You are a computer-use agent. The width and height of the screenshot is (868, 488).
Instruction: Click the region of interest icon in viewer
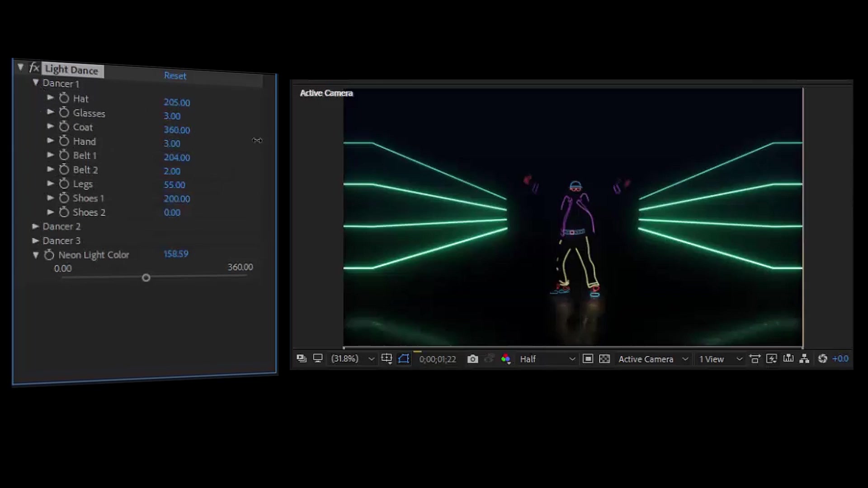click(405, 358)
